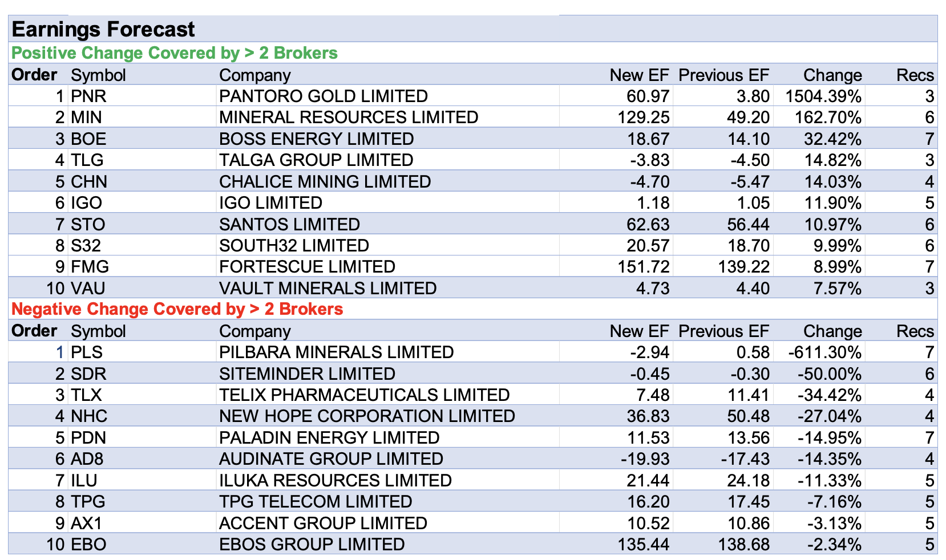The height and width of the screenshot is (560, 946).
Task: Select the Negative Change Covered by > 2 Brokers heading
Action: (177, 309)
